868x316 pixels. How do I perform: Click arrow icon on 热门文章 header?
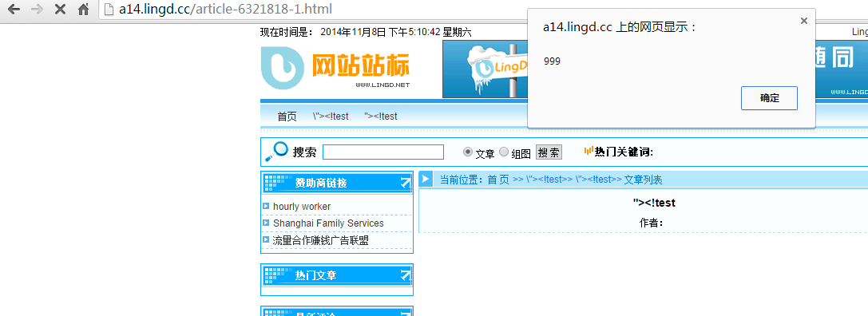click(406, 275)
